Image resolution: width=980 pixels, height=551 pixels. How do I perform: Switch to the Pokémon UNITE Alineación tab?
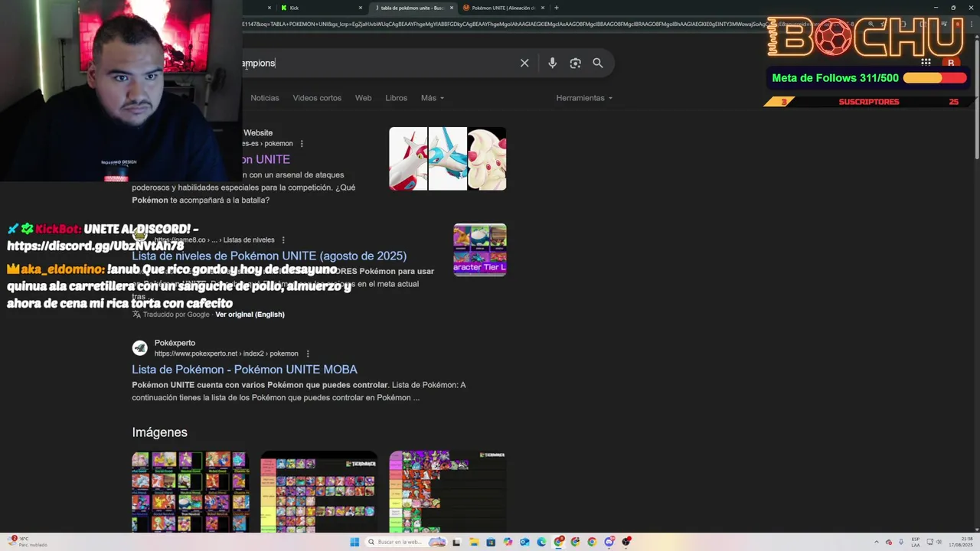coord(504,8)
